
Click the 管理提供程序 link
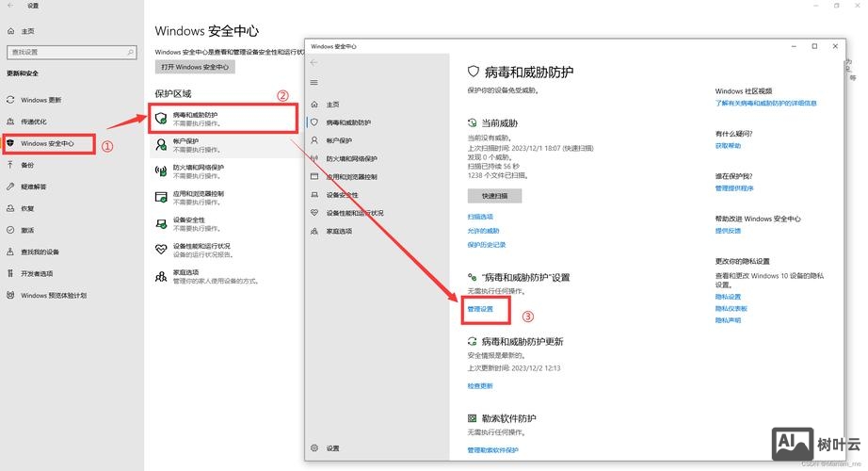pos(734,188)
